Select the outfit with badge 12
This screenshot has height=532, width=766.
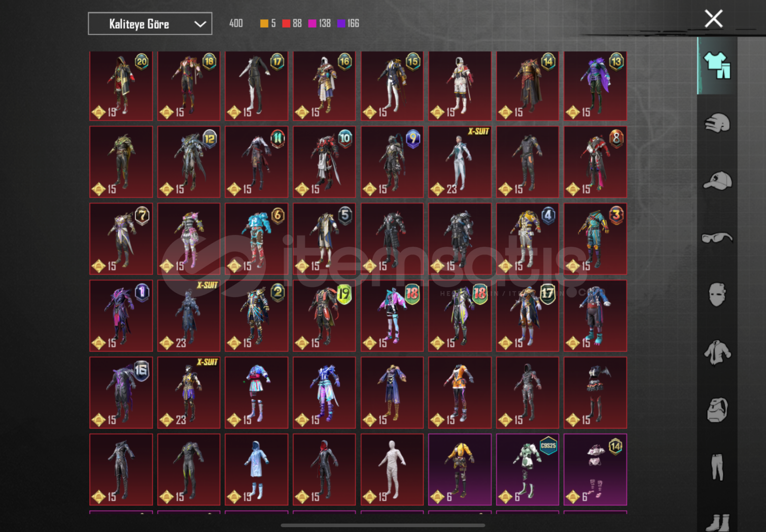tap(189, 162)
